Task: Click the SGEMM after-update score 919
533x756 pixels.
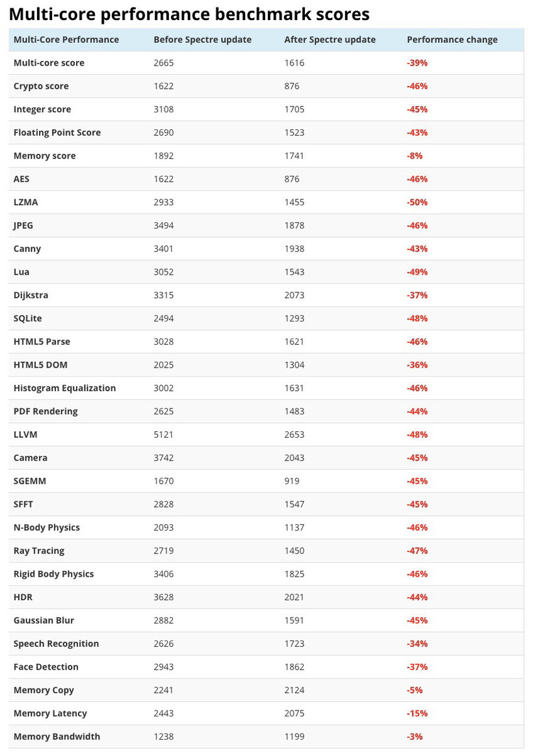Action: point(292,481)
